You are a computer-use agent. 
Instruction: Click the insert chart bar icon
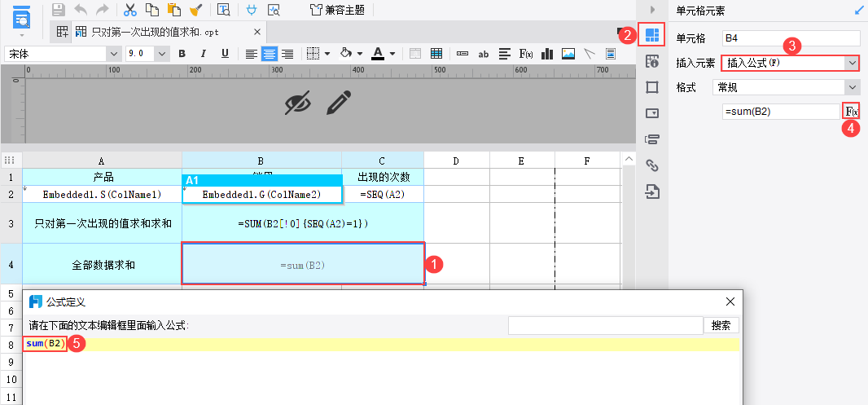coord(547,53)
